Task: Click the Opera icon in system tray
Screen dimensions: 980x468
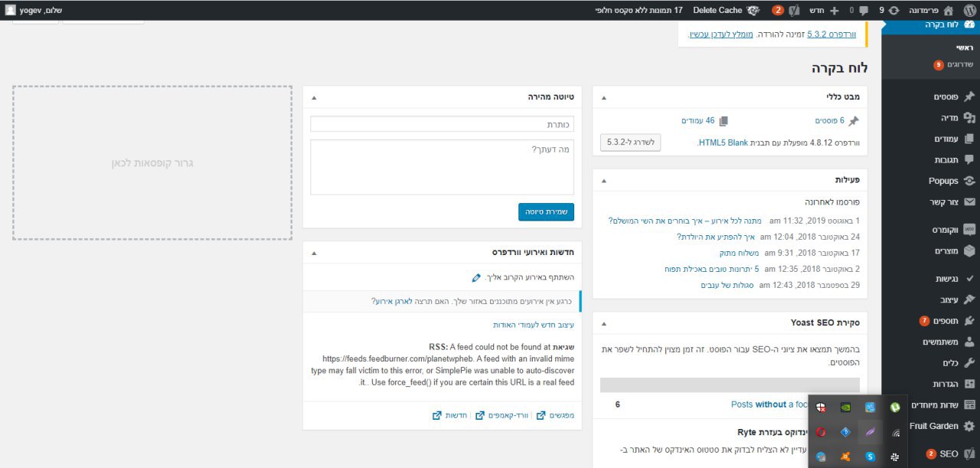Action: click(x=820, y=432)
